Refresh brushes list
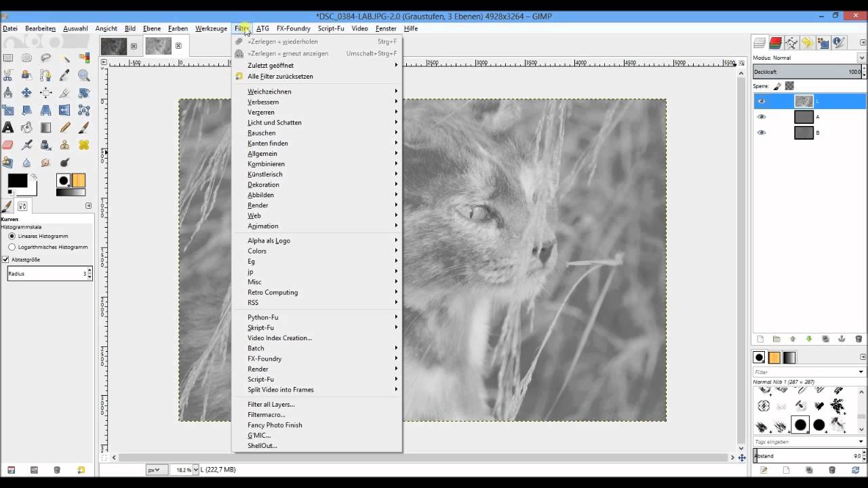This screenshot has width=868, height=488. point(855,470)
